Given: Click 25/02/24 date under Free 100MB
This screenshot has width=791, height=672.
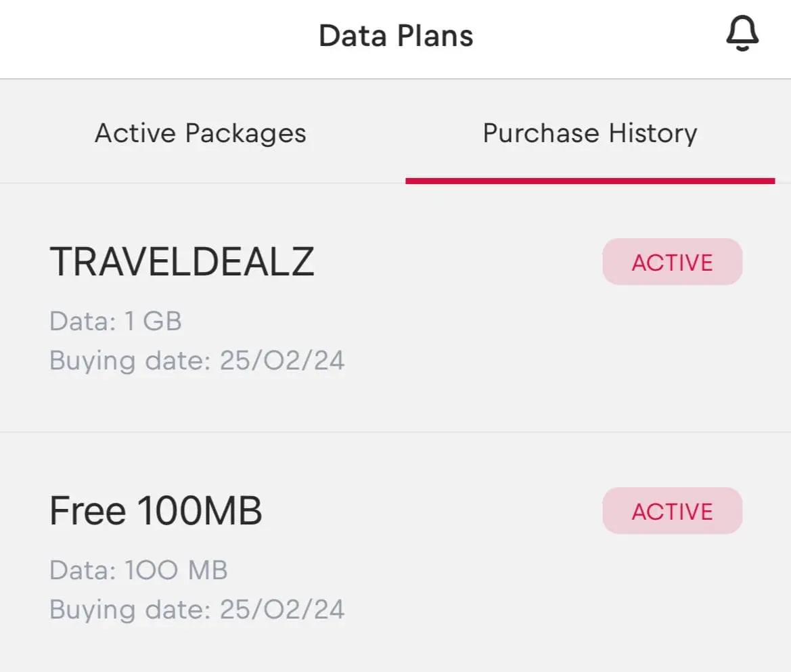Looking at the screenshot, I should 282,609.
